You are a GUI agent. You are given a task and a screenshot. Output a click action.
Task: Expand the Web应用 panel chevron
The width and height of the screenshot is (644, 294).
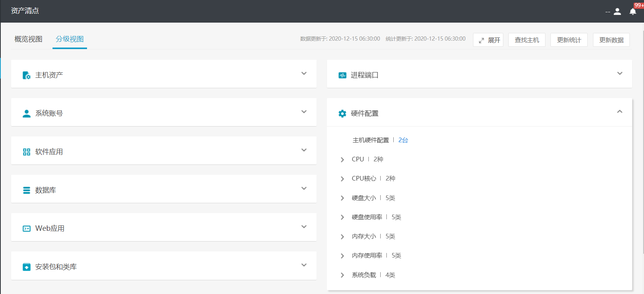(304, 227)
